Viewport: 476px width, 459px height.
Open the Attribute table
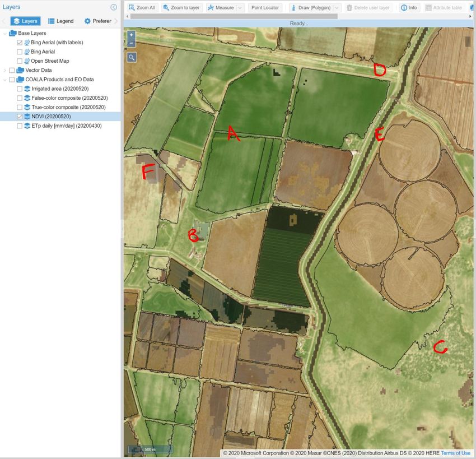click(x=444, y=8)
